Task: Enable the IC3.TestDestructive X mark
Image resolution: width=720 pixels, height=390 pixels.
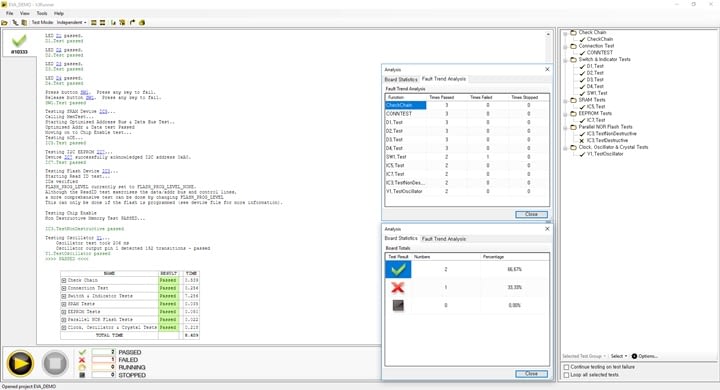Action: pyautogui.click(x=582, y=141)
